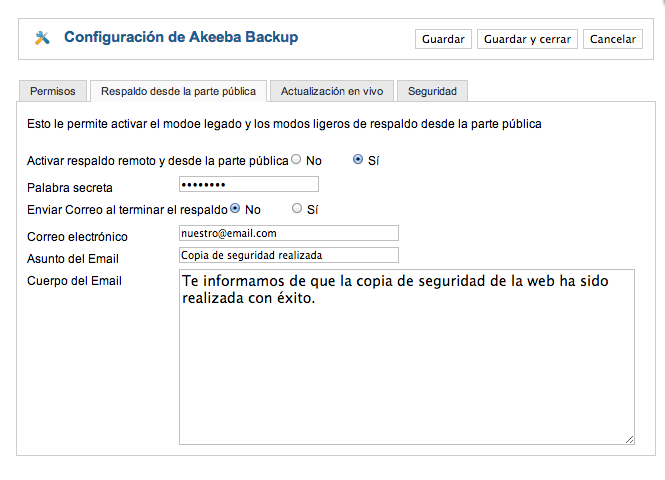Click the Guardar button

[x=443, y=39]
